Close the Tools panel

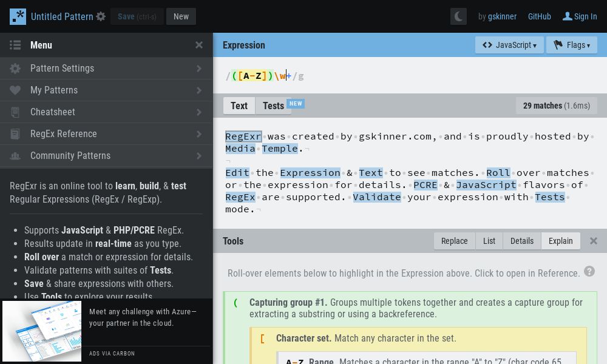pyautogui.click(x=594, y=241)
